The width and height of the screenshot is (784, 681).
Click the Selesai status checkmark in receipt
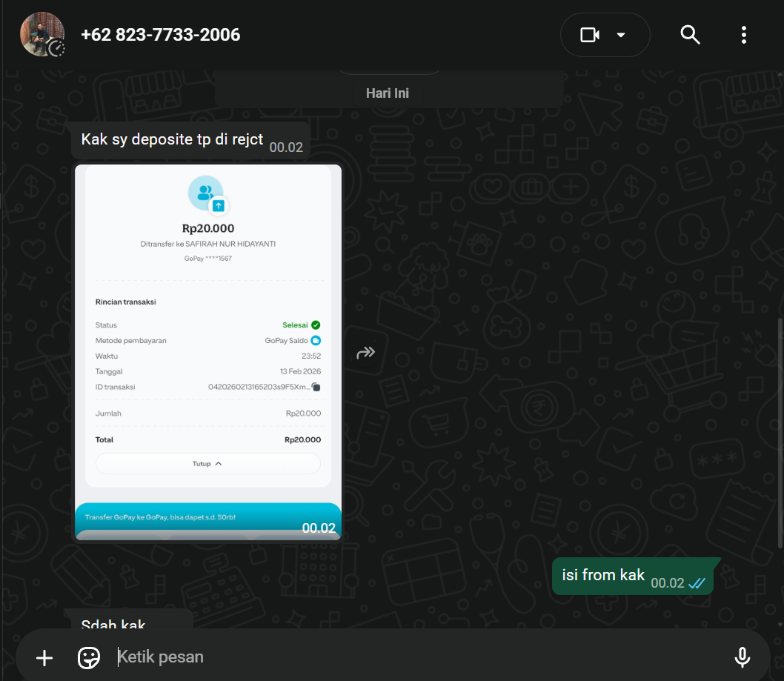[316, 325]
